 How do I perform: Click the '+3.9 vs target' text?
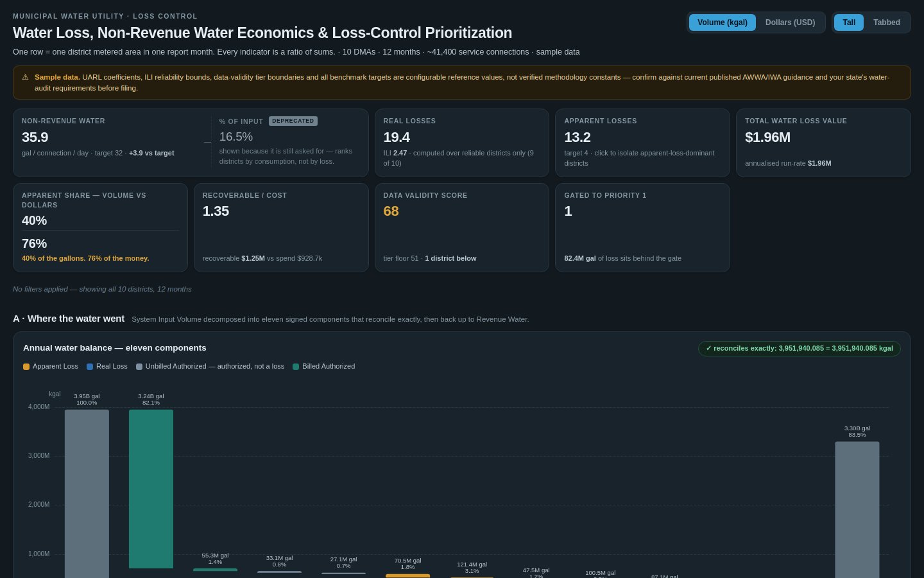(151, 153)
